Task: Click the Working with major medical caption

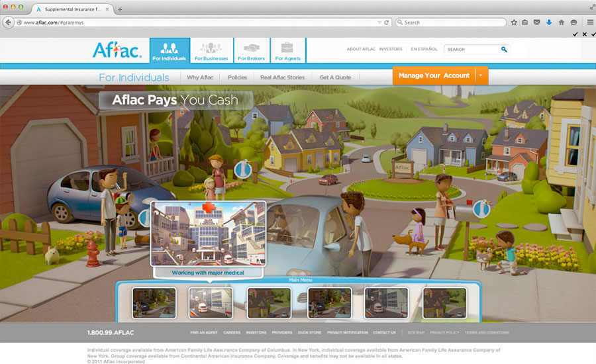Action: (x=208, y=273)
